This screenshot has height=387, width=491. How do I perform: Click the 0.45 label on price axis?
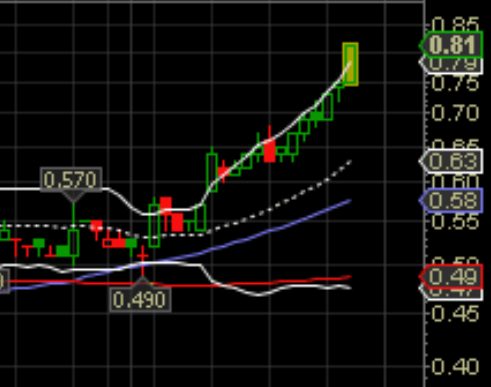(455, 314)
